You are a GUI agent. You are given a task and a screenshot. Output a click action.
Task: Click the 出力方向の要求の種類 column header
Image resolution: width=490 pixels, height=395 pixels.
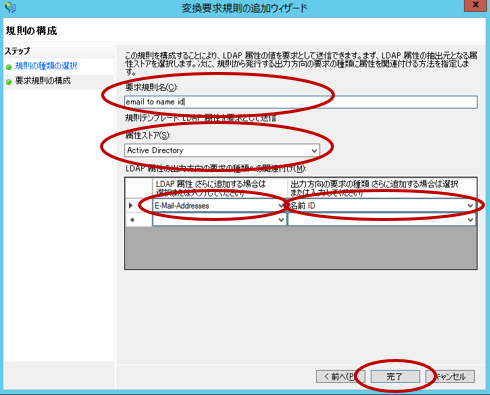click(x=382, y=188)
